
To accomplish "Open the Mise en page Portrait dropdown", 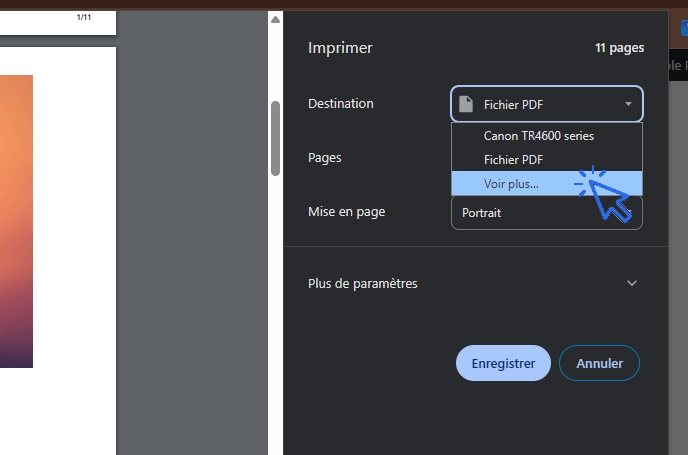I will tap(546, 213).
